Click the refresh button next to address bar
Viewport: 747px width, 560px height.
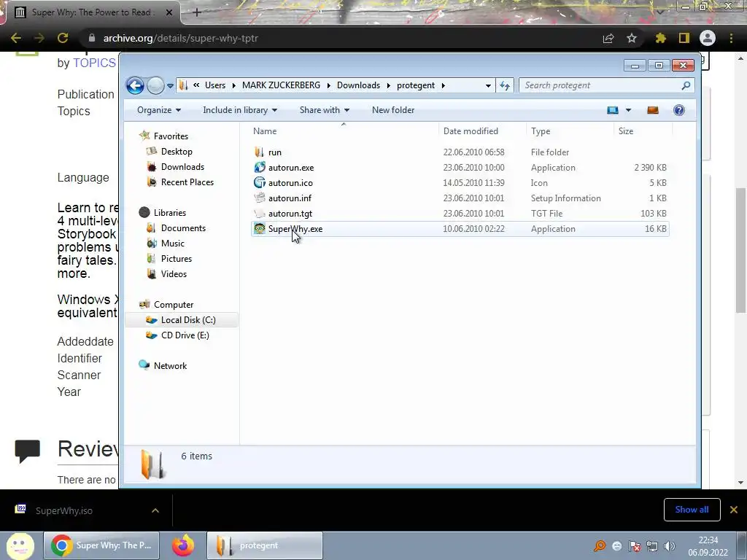click(505, 86)
